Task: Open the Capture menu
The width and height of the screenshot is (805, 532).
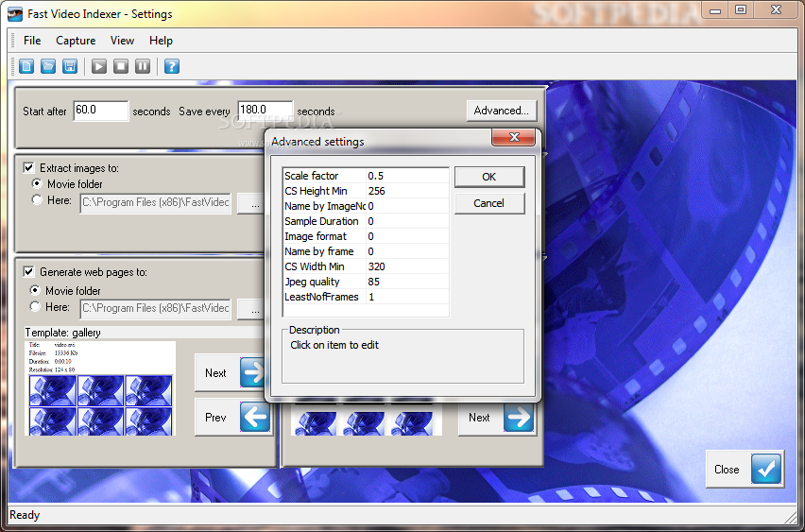Action: pyautogui.click(x=76, y=41)
